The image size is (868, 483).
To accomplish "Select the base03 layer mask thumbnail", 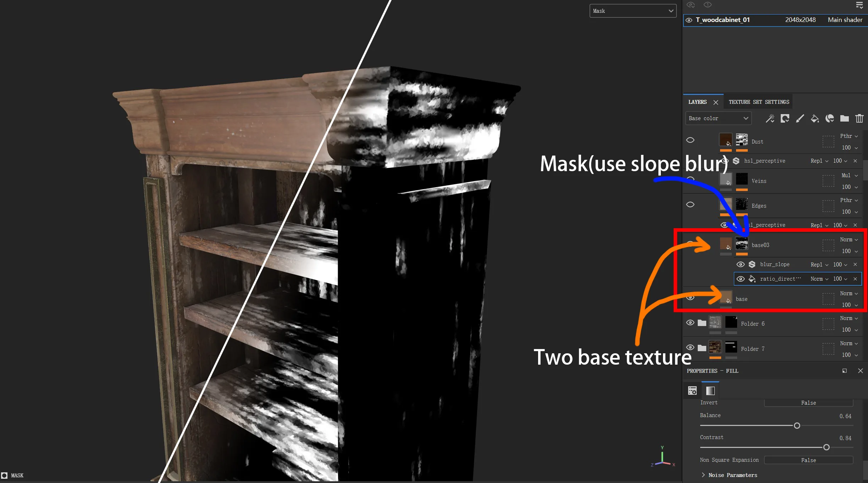I will pyautogui.click(x=742, y=244).
